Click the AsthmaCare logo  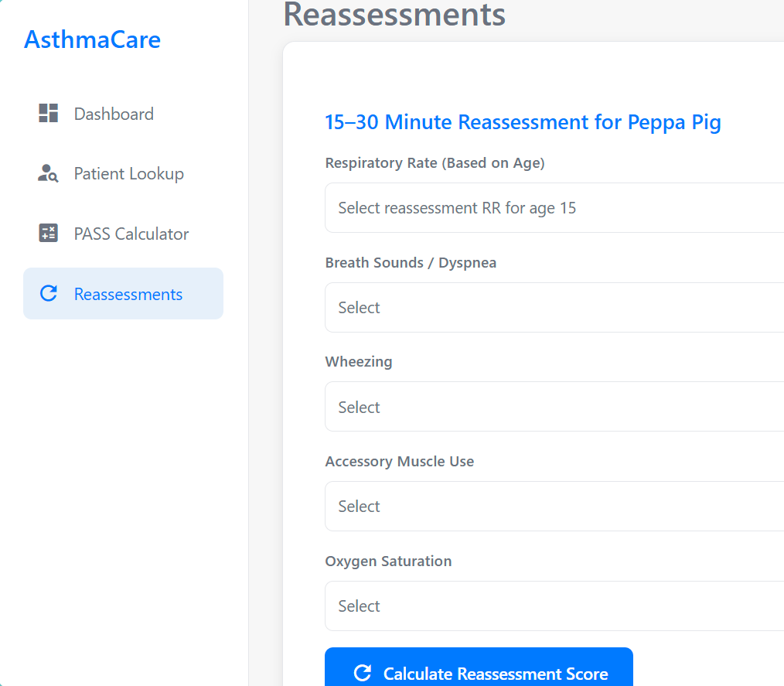[92, 39]
